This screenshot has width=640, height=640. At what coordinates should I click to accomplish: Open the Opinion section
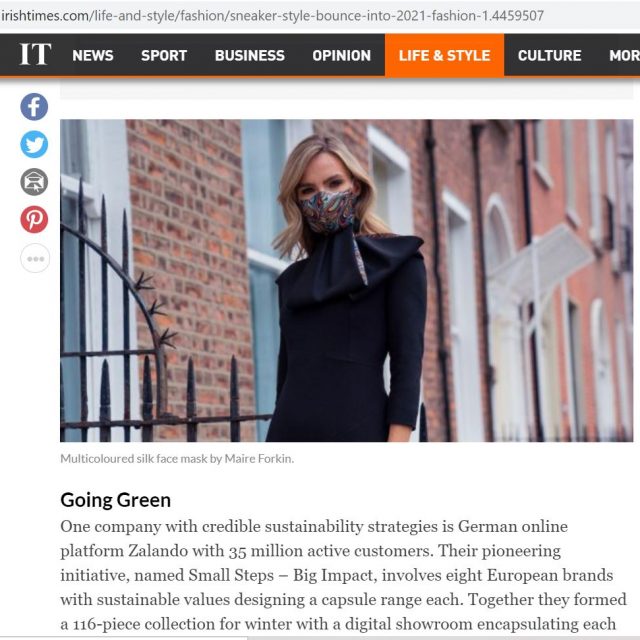[x=341, y=56]
